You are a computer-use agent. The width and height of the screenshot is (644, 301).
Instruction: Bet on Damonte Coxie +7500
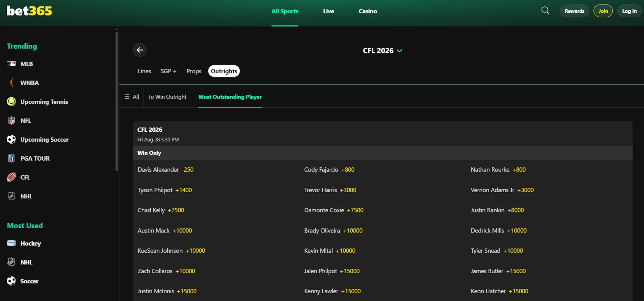coord(334,210)
